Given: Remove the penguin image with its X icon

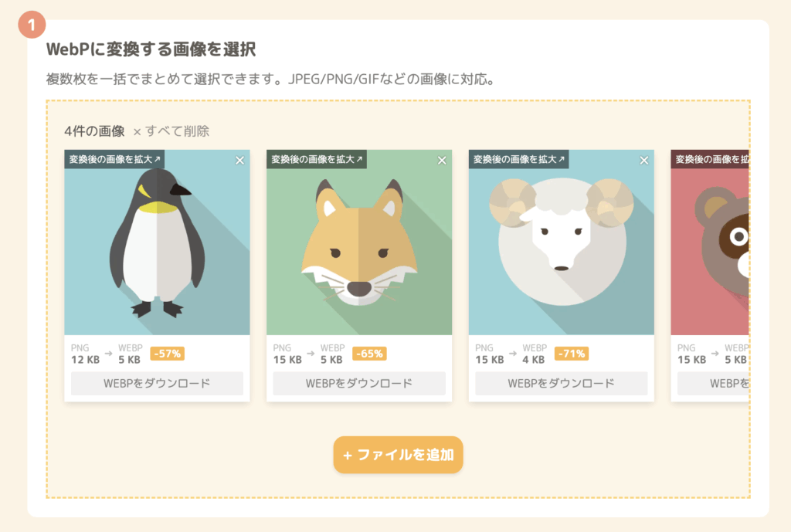Looking at the screenshot, I should (x=239, y=161).
